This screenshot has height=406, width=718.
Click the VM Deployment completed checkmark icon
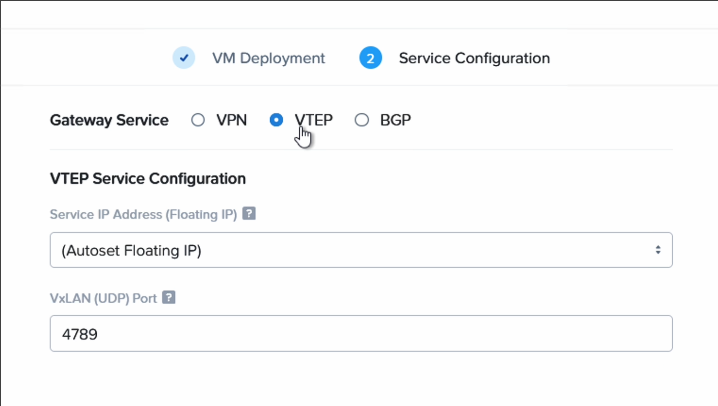184,58
